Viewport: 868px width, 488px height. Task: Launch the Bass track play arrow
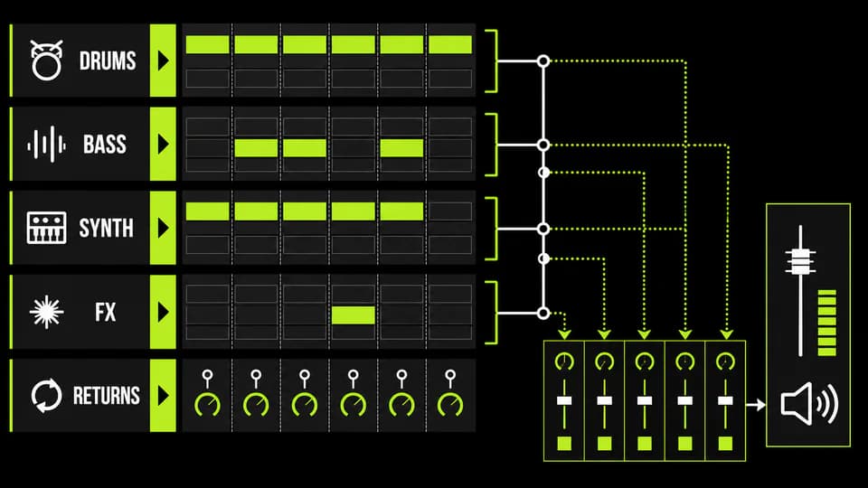tap(163, 145)
